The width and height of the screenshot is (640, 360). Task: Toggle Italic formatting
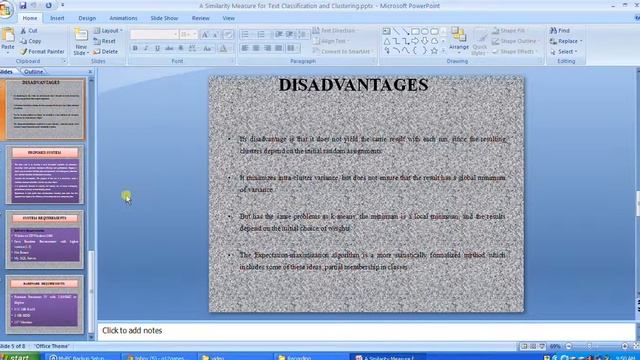tap(146, 48)
